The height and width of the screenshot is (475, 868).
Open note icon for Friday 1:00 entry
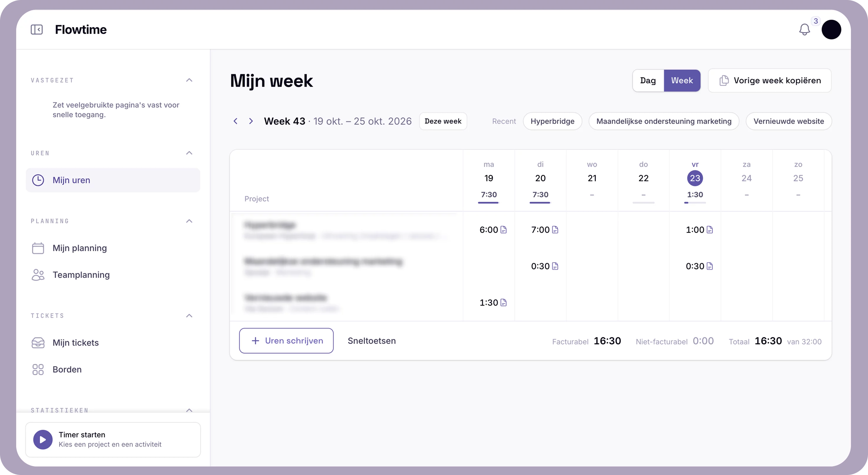point(710,230)
